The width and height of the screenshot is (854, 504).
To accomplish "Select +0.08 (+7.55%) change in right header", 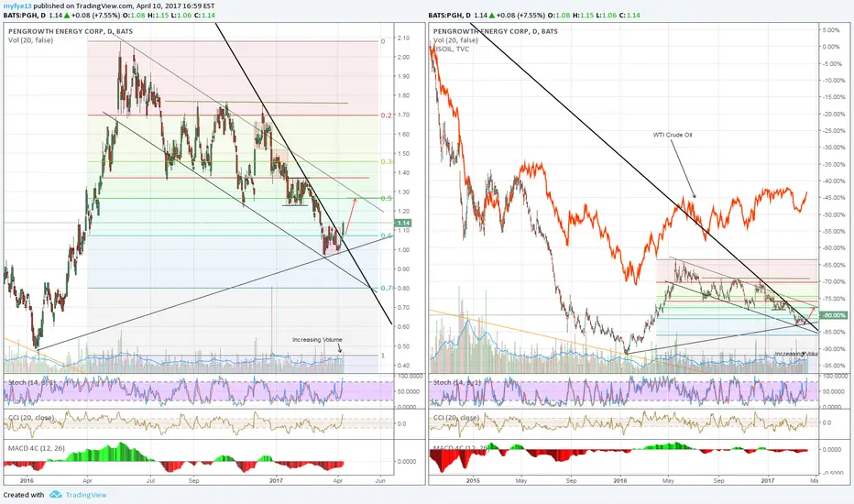I will click(x=520, y=16).
